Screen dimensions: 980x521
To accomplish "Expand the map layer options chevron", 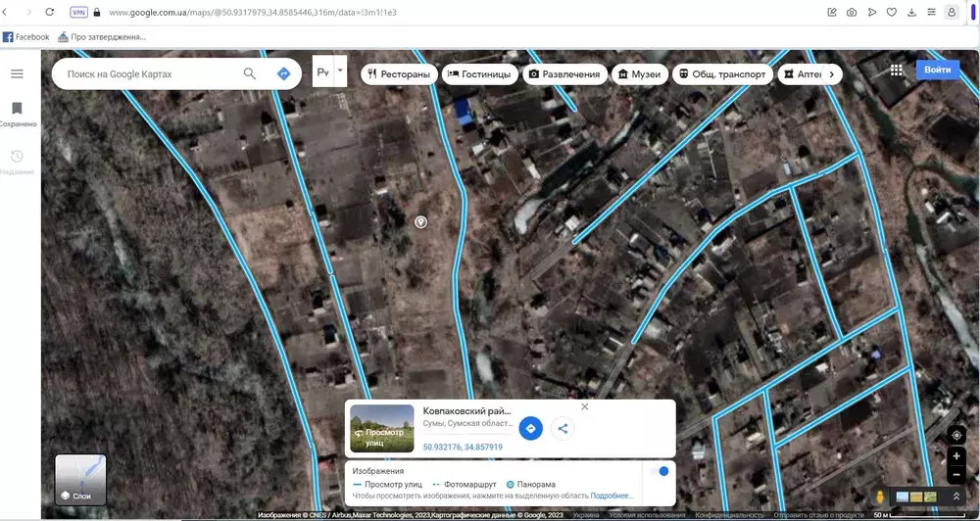I will pos(957,497).
